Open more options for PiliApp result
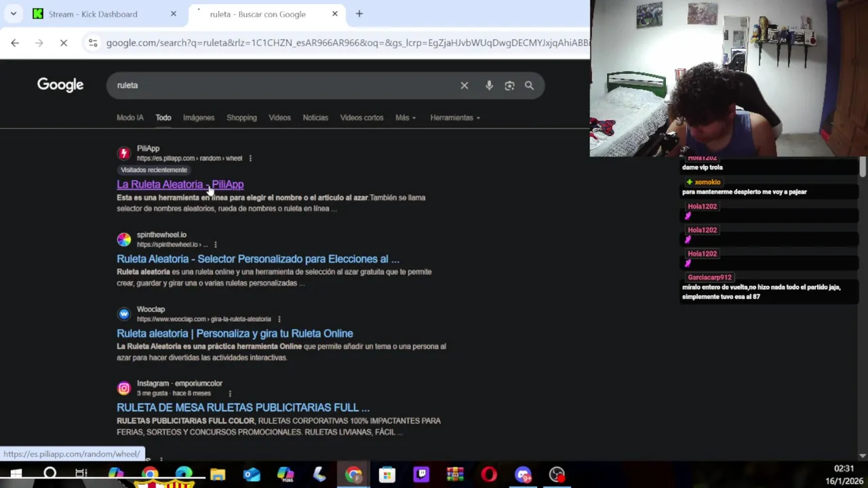The height and width of the screenshot is (488, 868). point(250,158)
